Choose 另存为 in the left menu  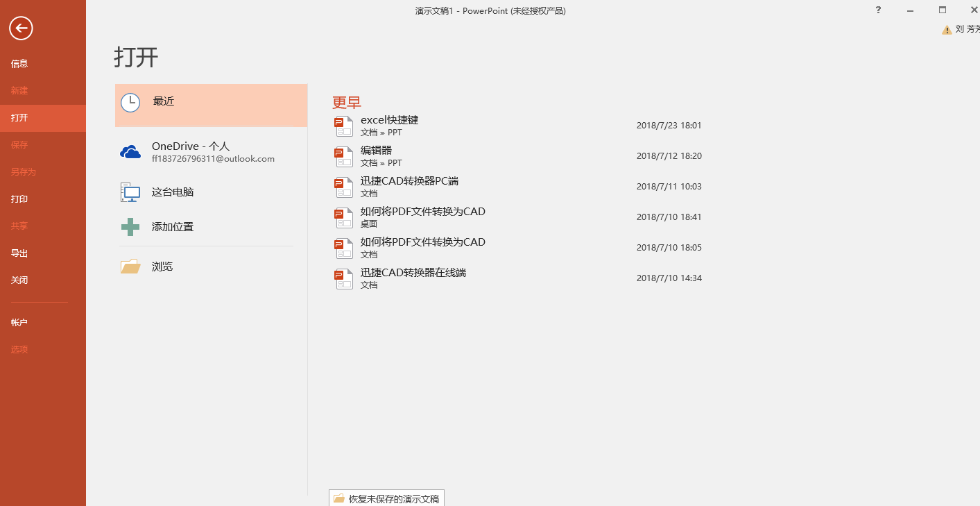(x=43, y=172)
